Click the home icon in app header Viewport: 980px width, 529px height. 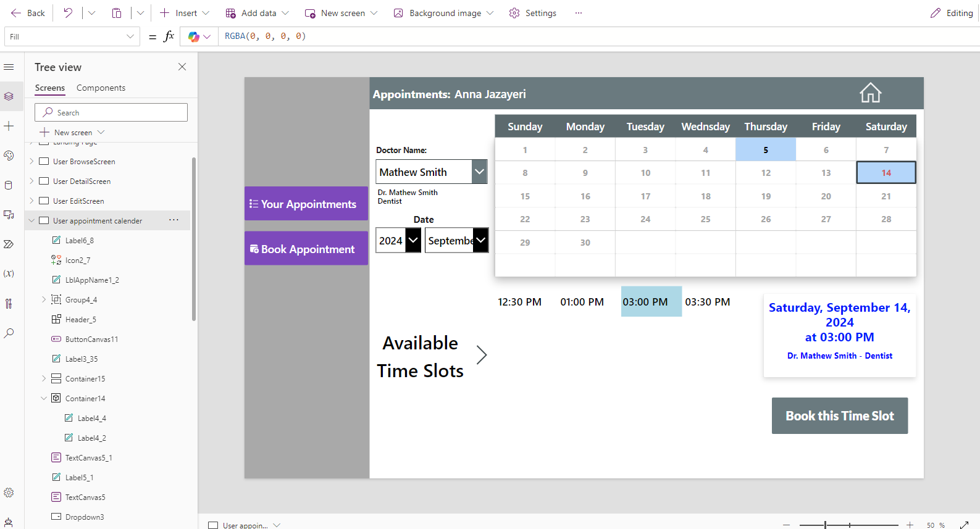870,93
